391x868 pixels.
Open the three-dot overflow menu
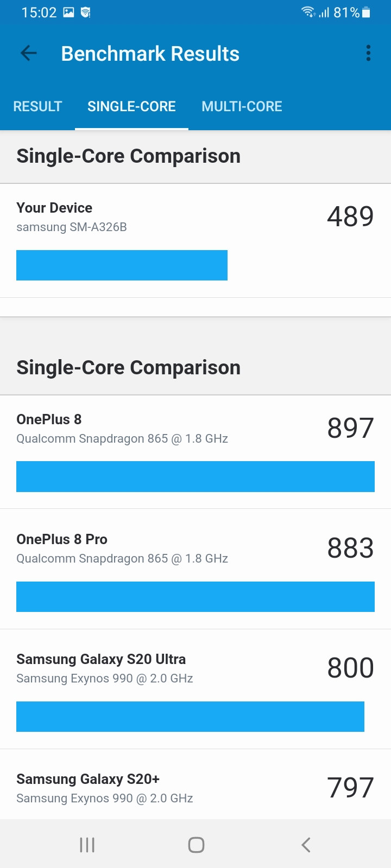coord(368,53)
